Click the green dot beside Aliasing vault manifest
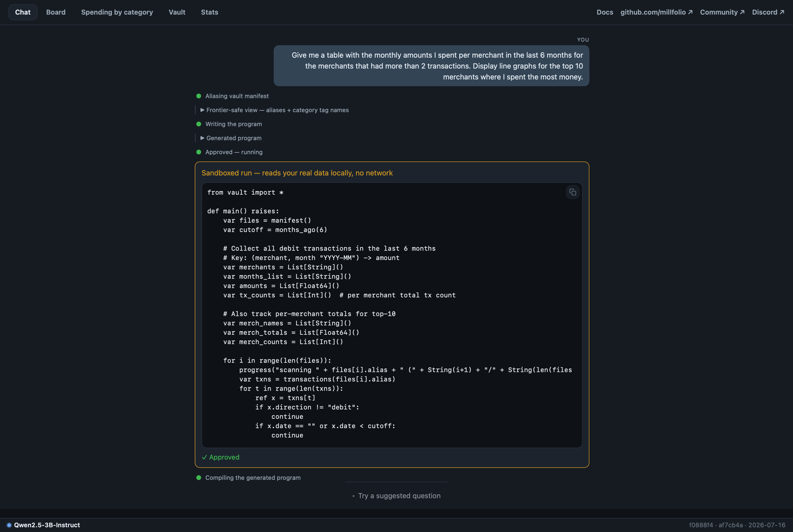This screenshot has height=532, width=793. pos(199,96)
